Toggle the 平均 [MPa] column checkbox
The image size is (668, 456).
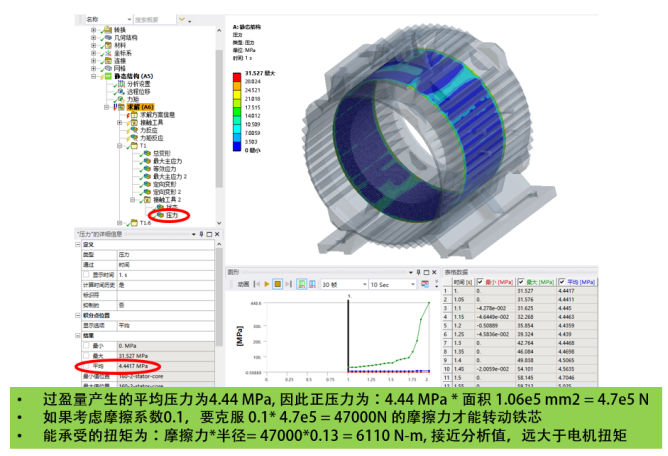click(562, 282)
